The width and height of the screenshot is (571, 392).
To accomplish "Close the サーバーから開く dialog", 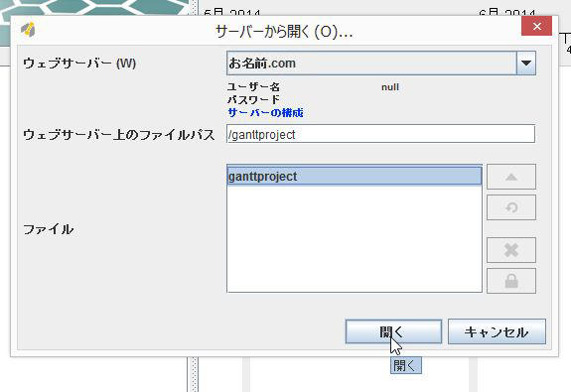I will [537, 27].
